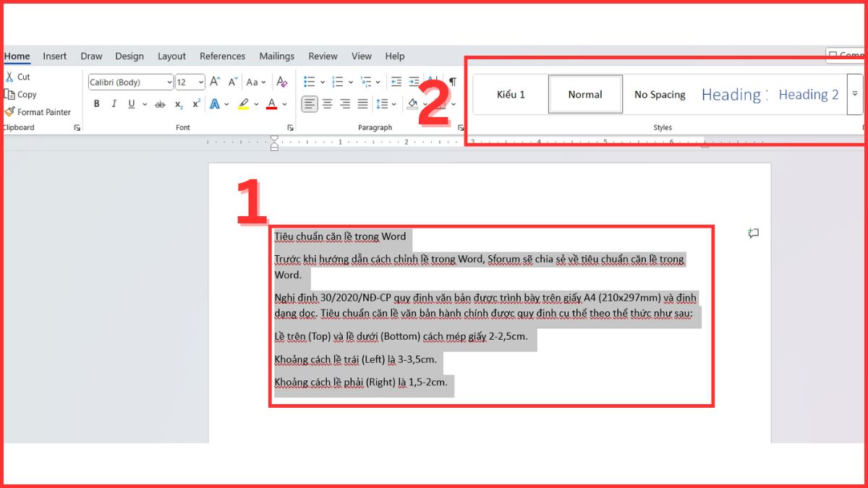868x488 pixels.
Task: Apply the Normal style
Action: (585, 94)
